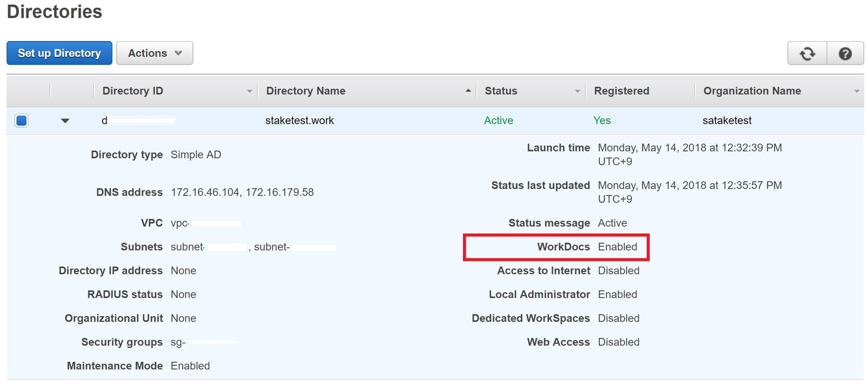Image resolution: width=868 pixels, height=386 pixels.
Task: Select the staketest.work directory checkbox
Action: click(22, 121)
